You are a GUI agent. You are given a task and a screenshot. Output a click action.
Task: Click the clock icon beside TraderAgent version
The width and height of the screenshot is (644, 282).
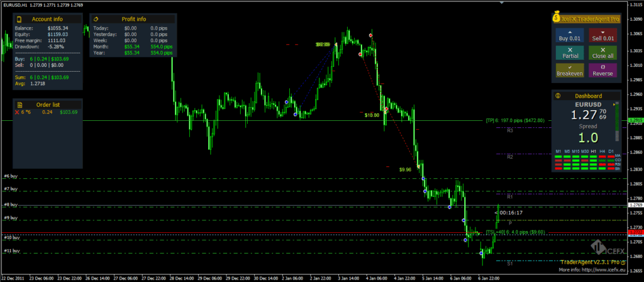coord(622,261)
